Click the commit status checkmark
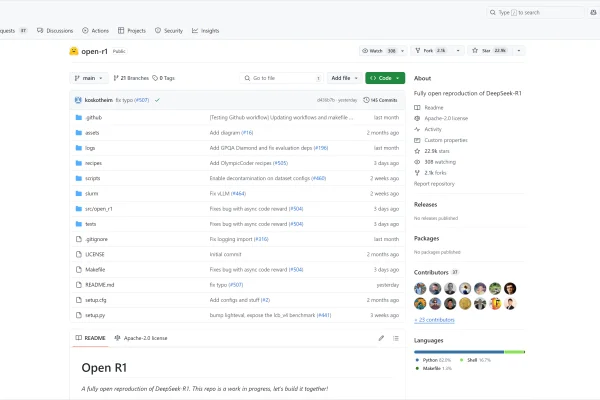The height and width of the screenshot is (400, 600). 157,100
